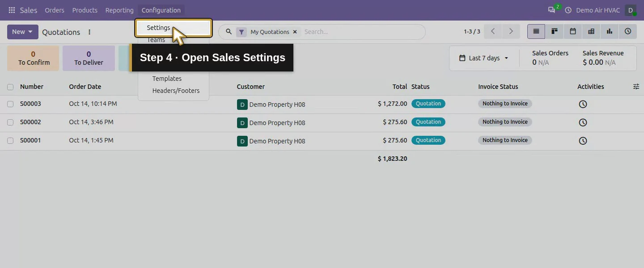Image resolution: width=644 pixels, height=268 pixels.
Task: Open the Products menu
Action: [x=85, y=10]
